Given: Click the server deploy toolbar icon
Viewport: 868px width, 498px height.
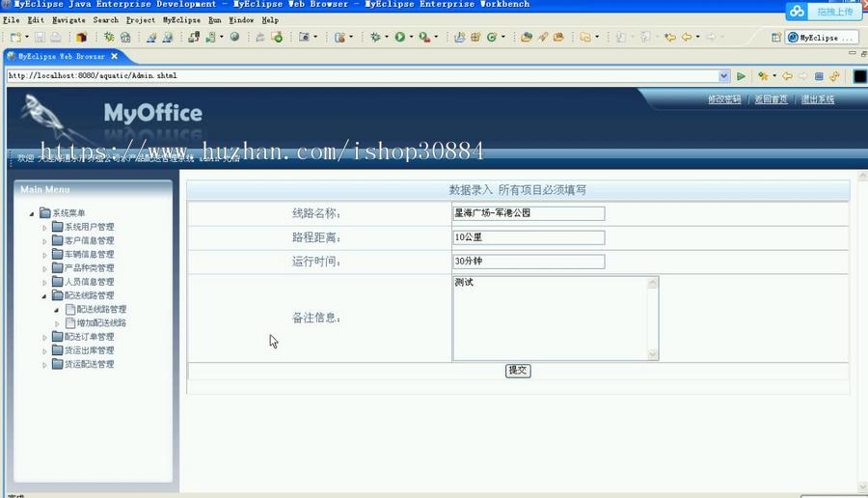Looking at the screenshot, I should tap(193, 37).
